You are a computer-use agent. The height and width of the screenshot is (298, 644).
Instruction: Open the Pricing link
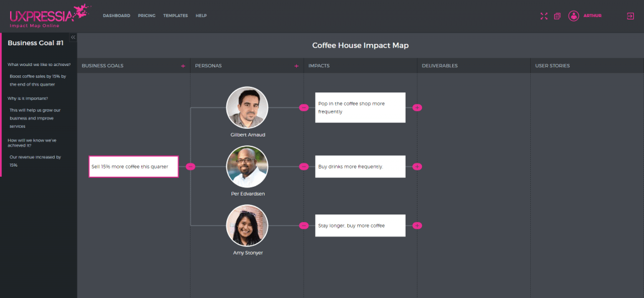tap(147, 16)
